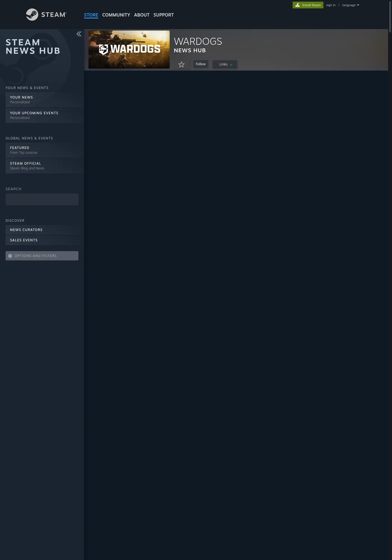
Task: Click the sign in link
Action: [331, 5]
